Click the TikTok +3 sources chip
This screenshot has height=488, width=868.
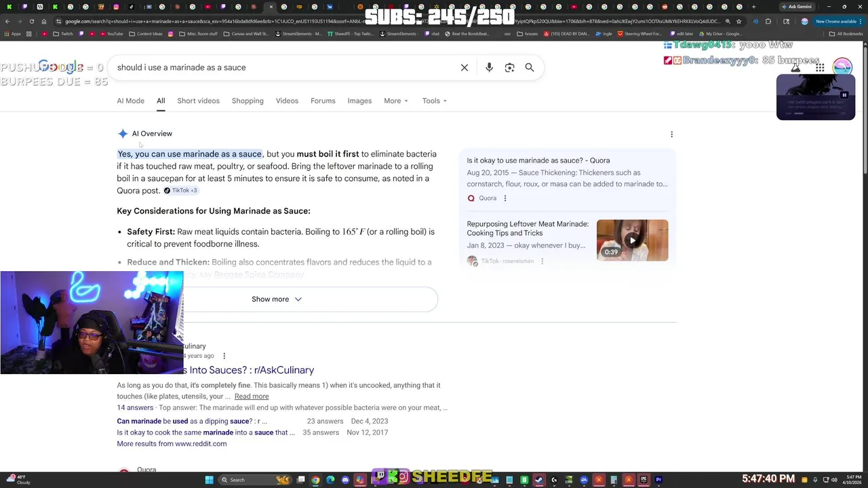(180, 190)
